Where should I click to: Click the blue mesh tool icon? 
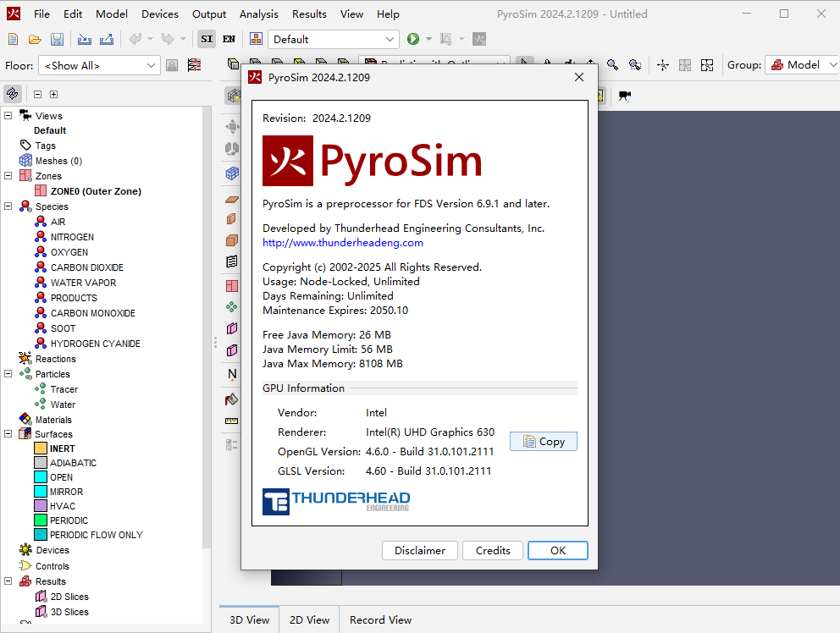pos(232,173)
